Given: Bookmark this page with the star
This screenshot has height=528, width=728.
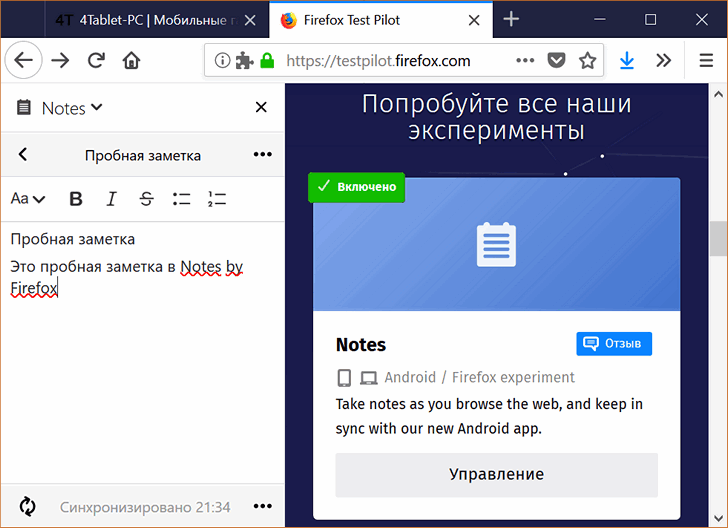Looking at the screenshot, I should click(x=587, y=60).
